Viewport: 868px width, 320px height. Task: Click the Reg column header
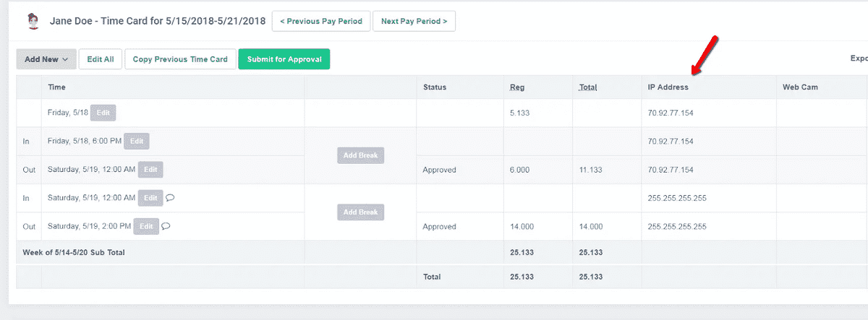[x=517, y=87]
